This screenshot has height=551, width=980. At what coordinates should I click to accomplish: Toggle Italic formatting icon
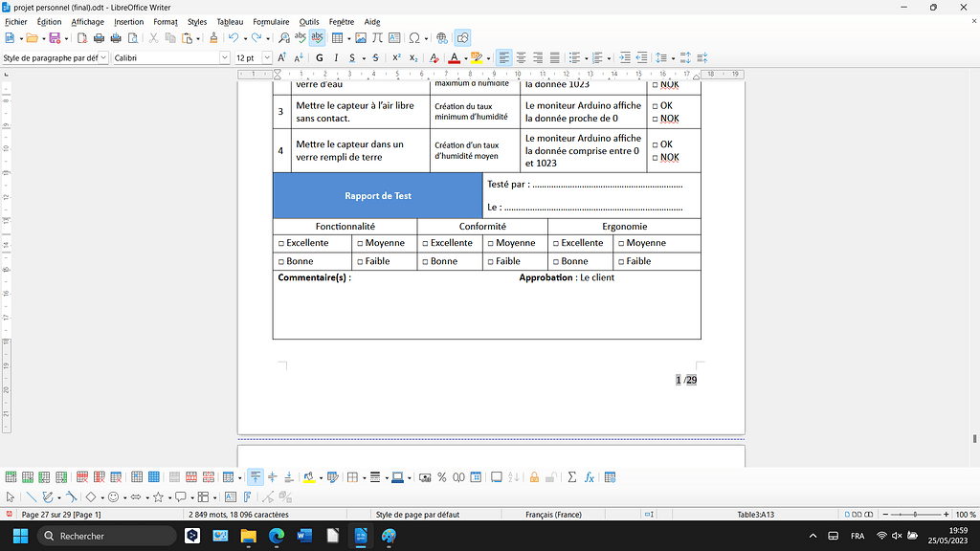coord(336,57)
